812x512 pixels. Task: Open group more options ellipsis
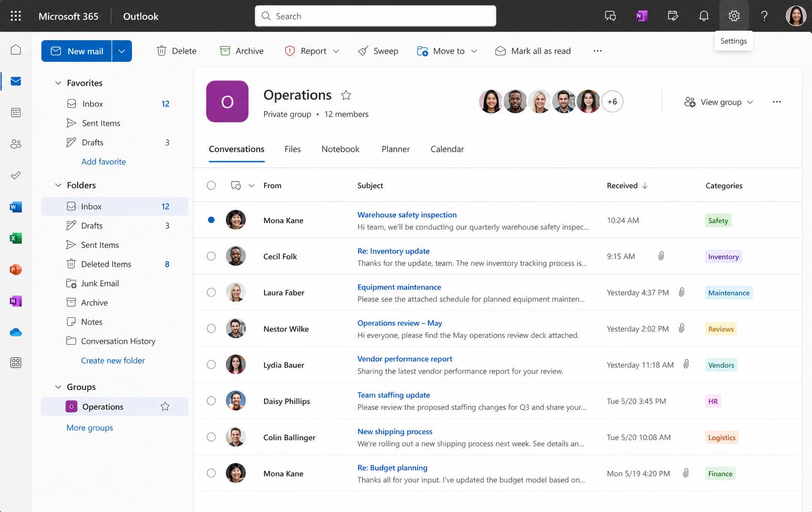[x=776, y=102]
